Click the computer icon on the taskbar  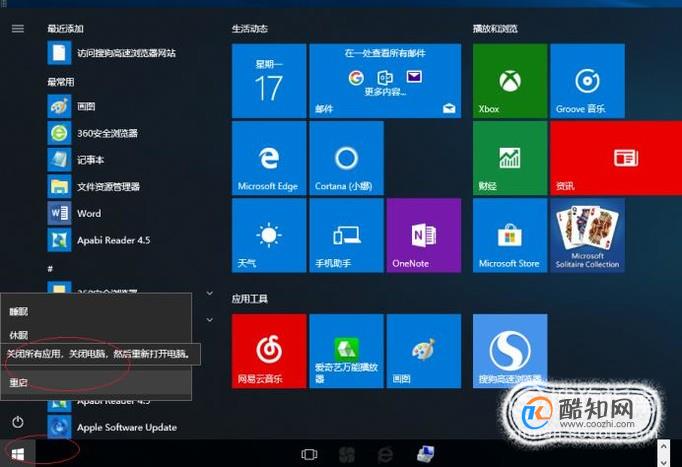[425, 454]
